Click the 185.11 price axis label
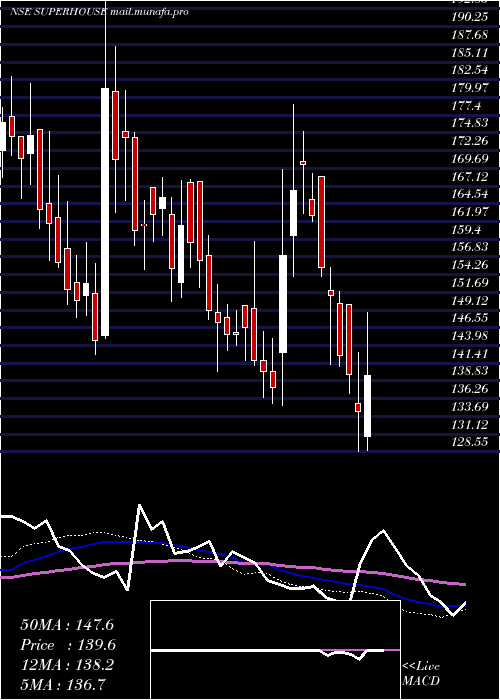Screen dimensions: 500x700 472,53
